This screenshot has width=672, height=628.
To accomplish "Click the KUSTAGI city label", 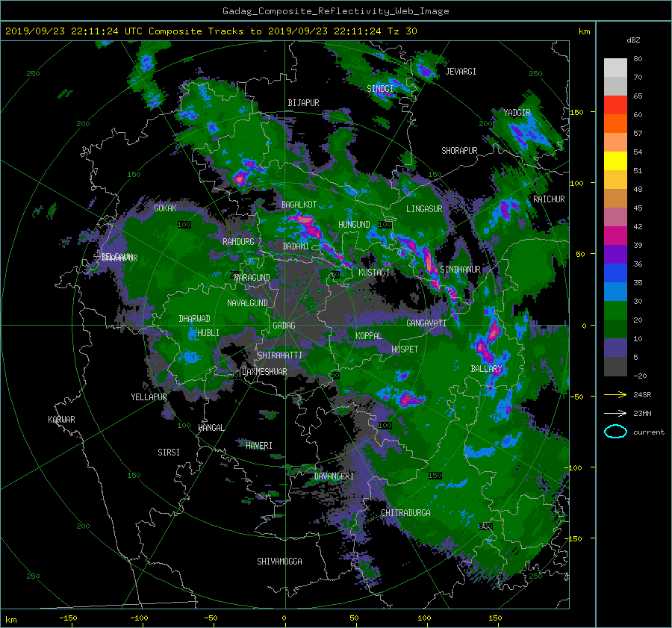I will click(374, 273).
